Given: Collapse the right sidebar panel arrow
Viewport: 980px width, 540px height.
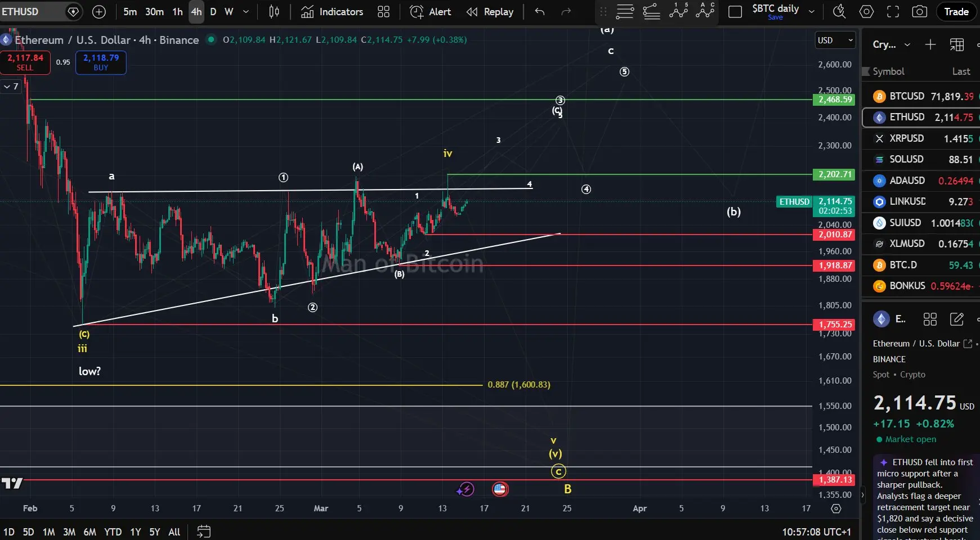Looking at the screenshot, I should (862, 495).
